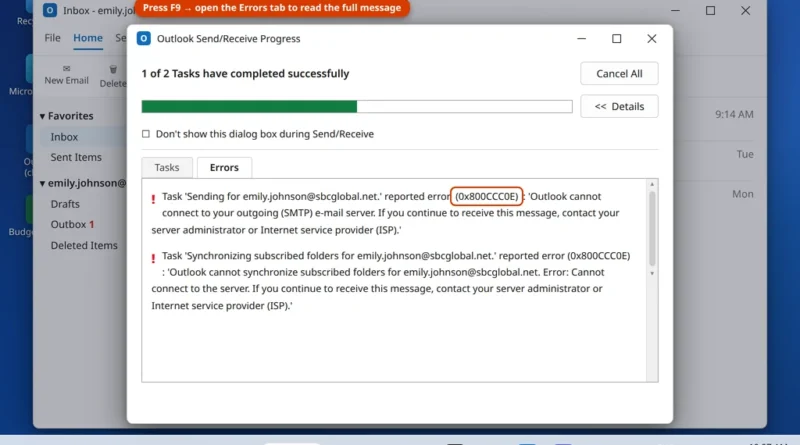Close the Send/Receive Progress dialog

652,38
